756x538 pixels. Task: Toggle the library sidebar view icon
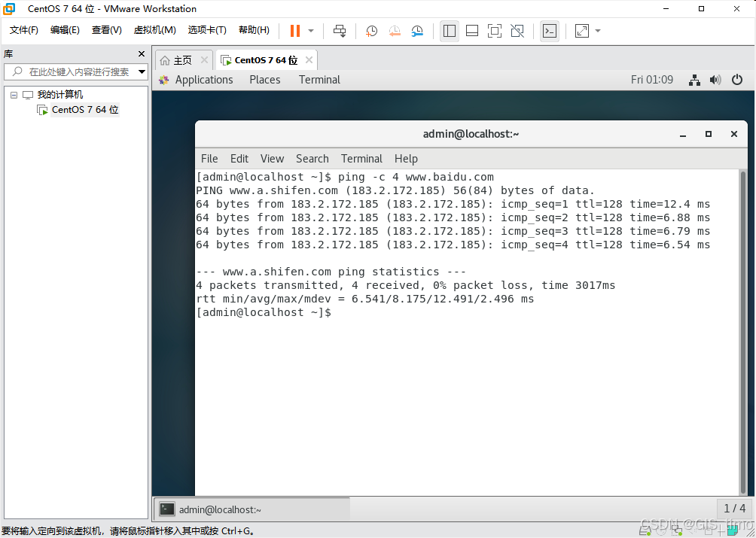click(x=450, y=31)
